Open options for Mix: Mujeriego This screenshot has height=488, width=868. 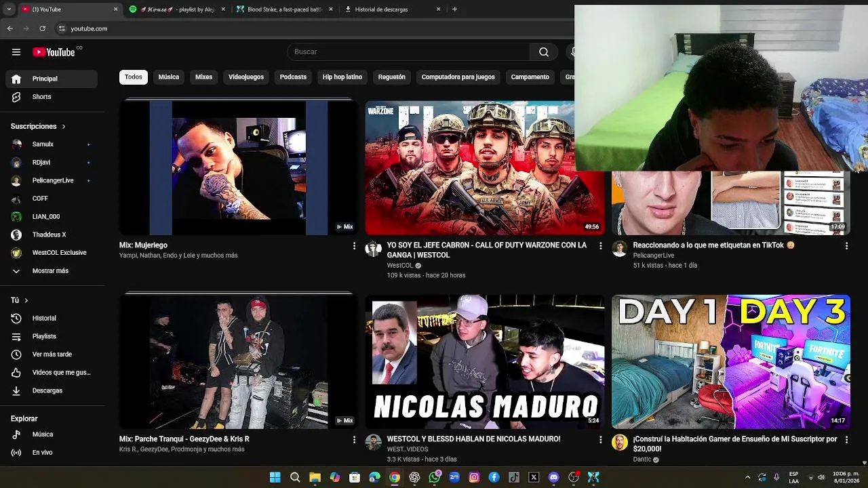354,246
